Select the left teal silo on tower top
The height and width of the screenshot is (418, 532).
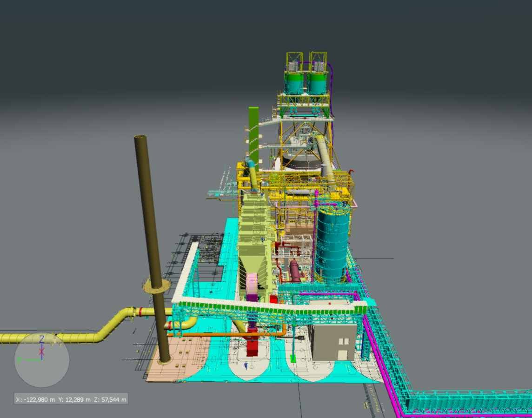[294, 83]
